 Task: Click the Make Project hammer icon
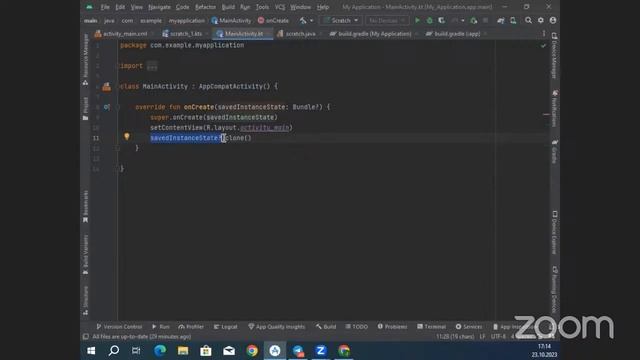(x=303, y=20)
